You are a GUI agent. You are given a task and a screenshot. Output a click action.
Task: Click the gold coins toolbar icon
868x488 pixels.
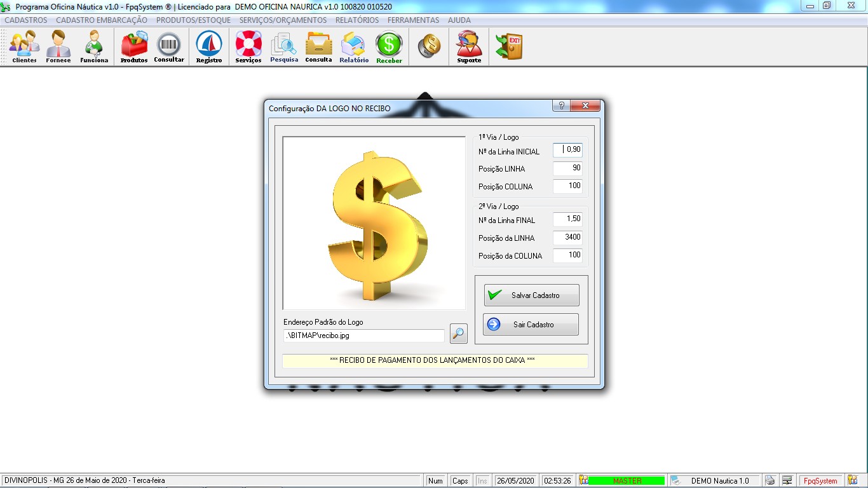pyautogui.click(x=430, y=46)
